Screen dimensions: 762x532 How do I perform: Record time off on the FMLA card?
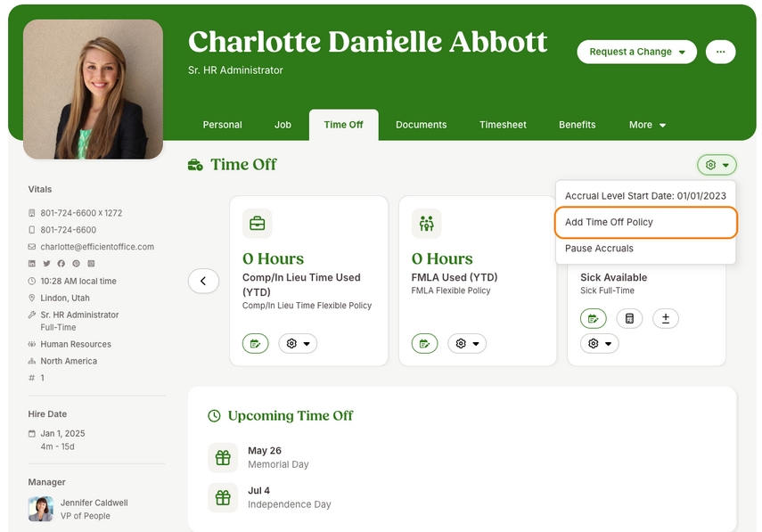[425, 343]
